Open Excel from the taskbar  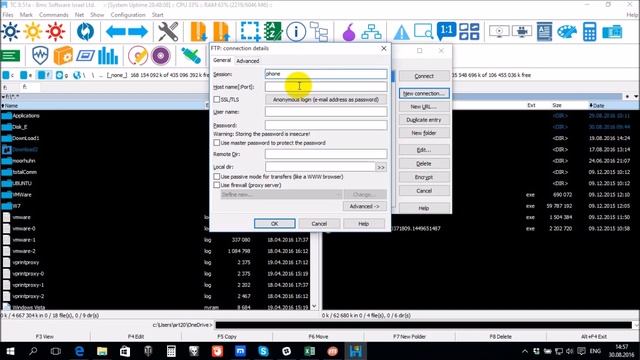click(309, 351)
